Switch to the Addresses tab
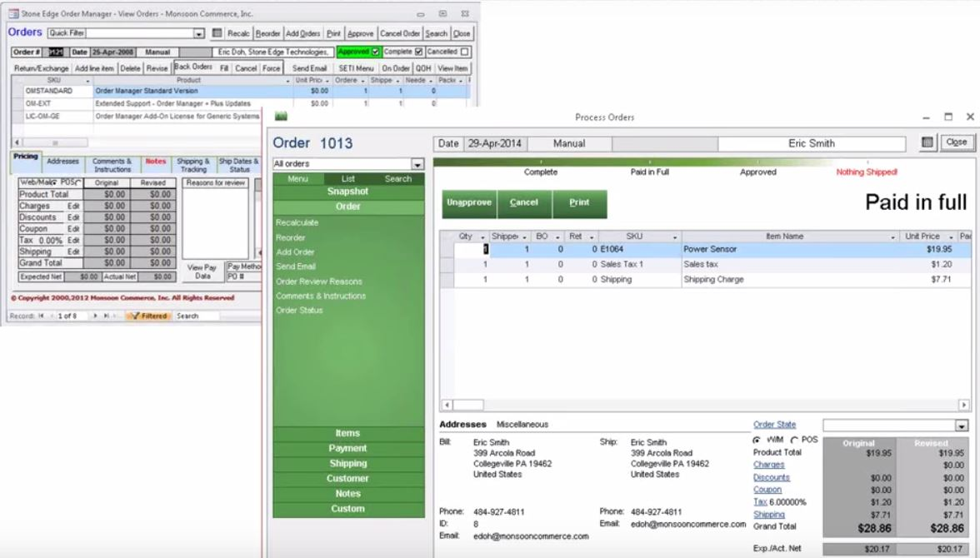Image resolution: width=980 pixels, height=558 pixels. coord(62,161)
